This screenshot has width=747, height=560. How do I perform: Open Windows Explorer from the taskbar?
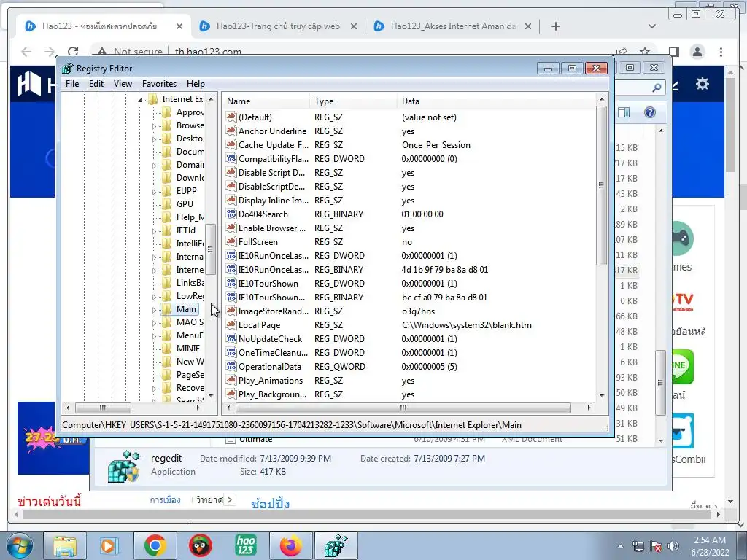click(65, 545)
